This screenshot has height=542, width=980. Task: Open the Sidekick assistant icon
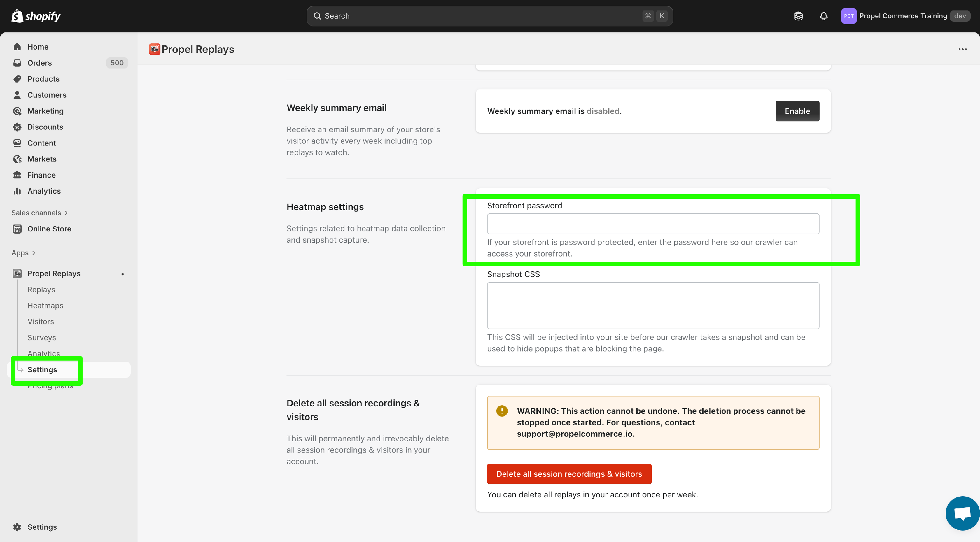point(798,16)
